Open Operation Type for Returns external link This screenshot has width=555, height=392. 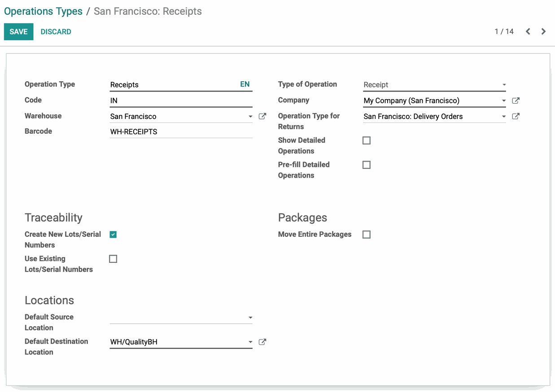(516, 116)
